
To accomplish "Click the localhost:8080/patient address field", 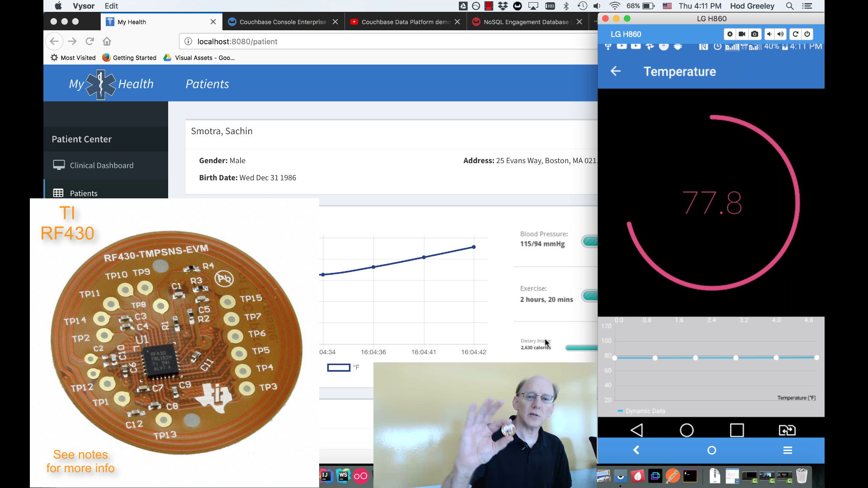I will pyautogui.click(x=389, y=41).
